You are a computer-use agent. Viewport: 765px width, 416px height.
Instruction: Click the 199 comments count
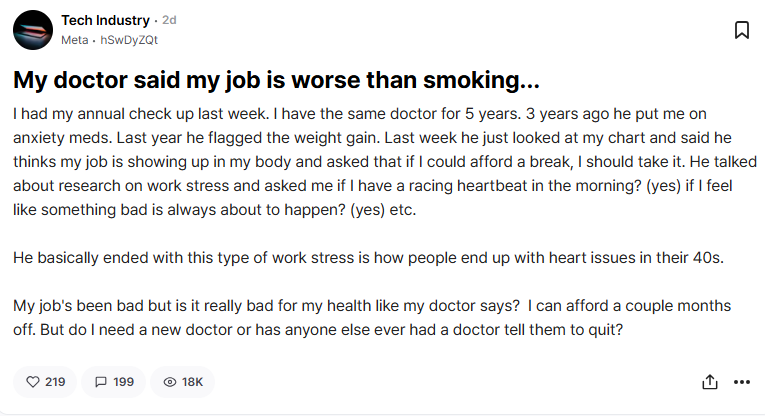(x=124, y=381)
